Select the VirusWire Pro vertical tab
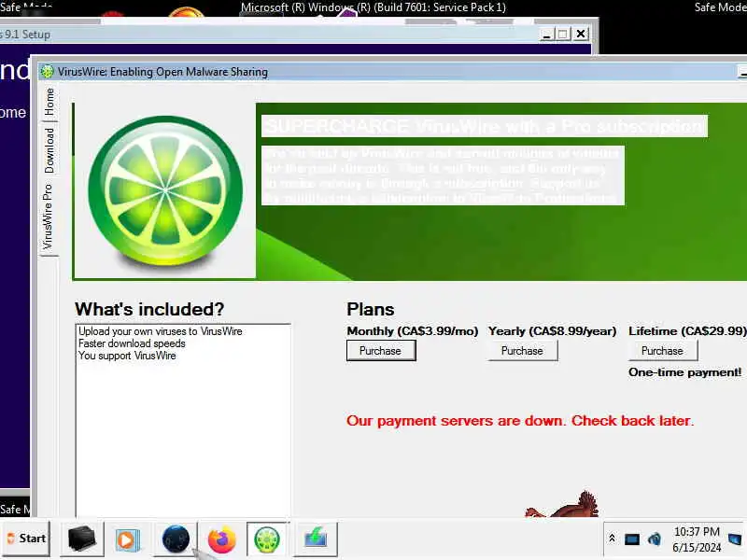 (x=49, y=217)
